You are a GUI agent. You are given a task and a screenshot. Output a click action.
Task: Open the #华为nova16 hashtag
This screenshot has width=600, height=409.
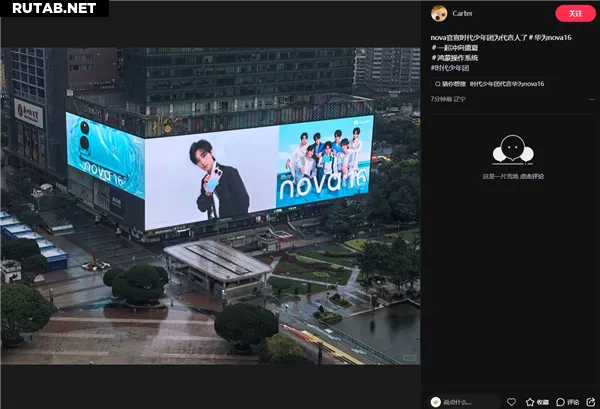(x=550, y=37)
